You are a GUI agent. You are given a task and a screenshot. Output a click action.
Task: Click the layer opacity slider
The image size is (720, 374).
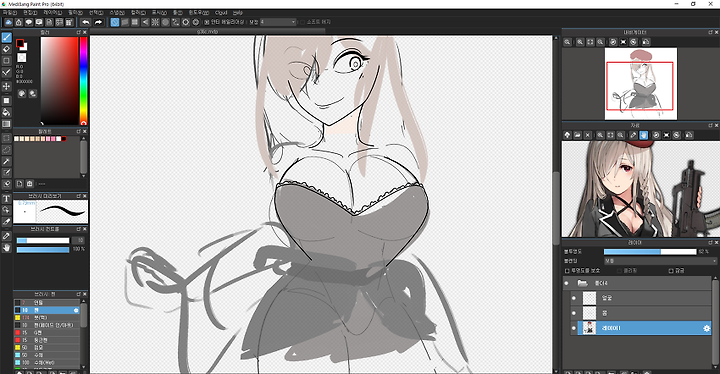coord(650,251)
